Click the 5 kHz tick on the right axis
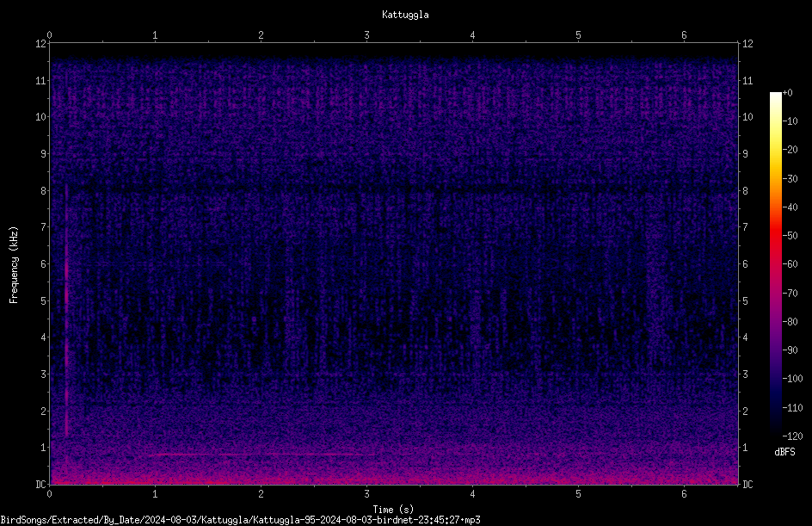The width and height of the screenshot is (812, 526). (745, 300)
